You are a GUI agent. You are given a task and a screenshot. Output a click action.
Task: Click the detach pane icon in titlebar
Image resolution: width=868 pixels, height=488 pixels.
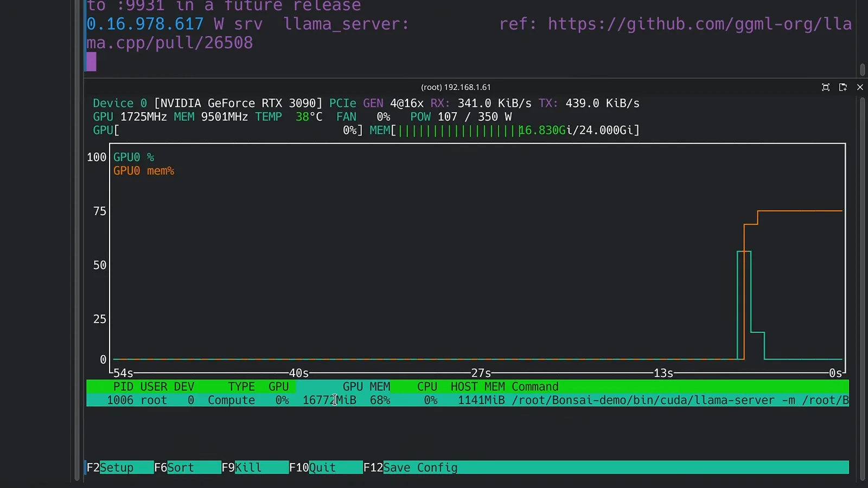pos(843,87)
